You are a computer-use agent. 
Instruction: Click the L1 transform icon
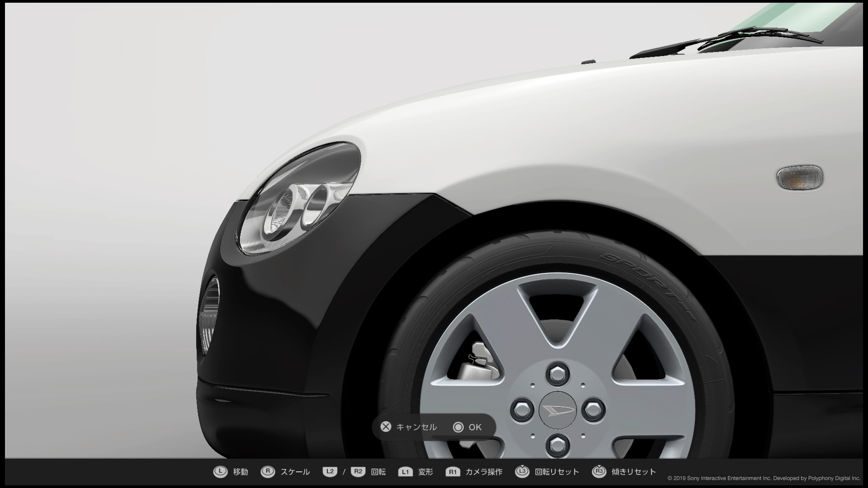(x=405, y=472)
